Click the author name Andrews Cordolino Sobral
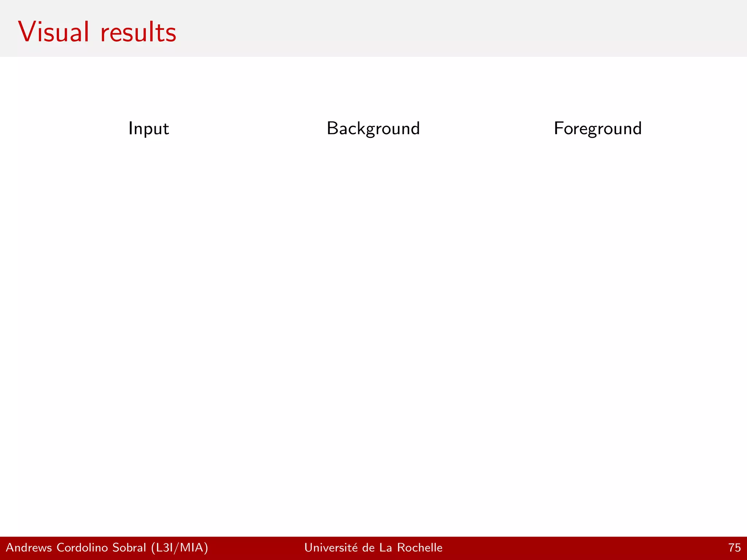The image size is (747, 560). coord(76,548)
